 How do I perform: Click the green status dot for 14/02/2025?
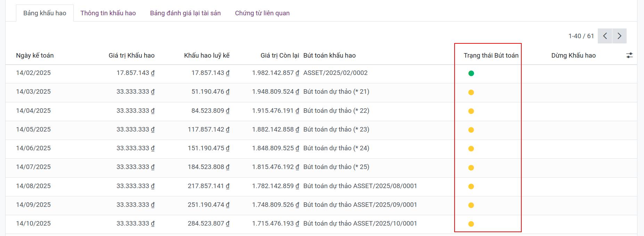[471, 73]
